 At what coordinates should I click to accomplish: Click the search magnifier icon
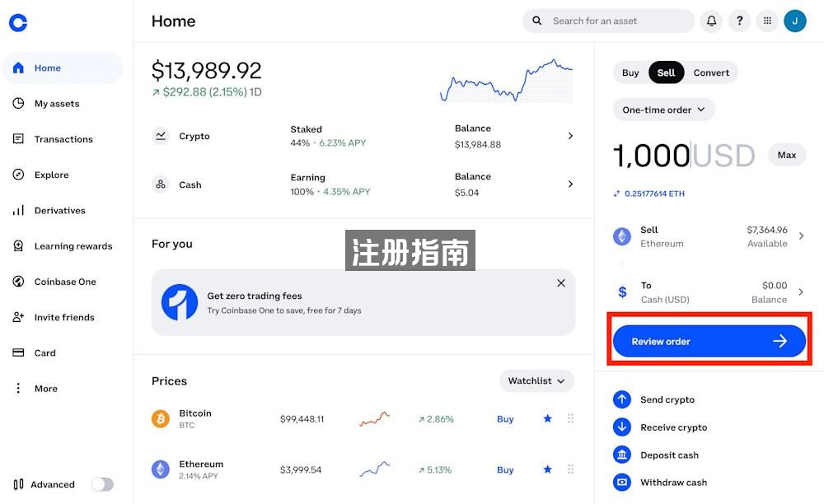[x=536, y=21]
